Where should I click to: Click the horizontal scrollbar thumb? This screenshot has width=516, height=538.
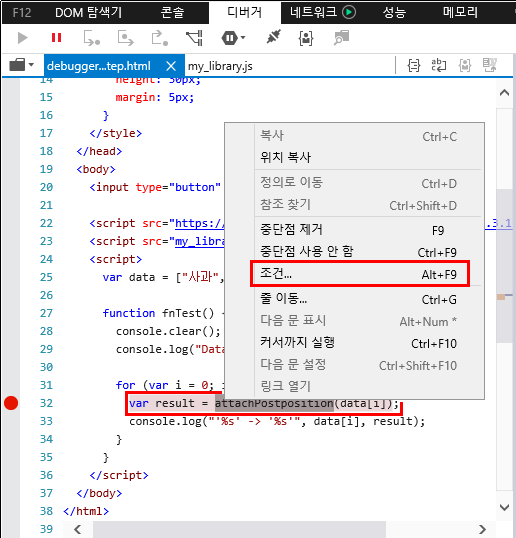point(239,529)
